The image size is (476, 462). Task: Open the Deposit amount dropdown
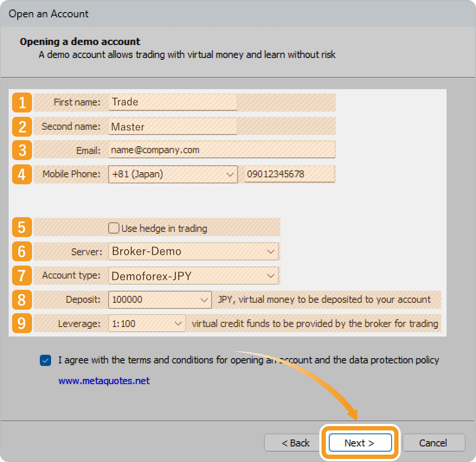coord(160,300)
